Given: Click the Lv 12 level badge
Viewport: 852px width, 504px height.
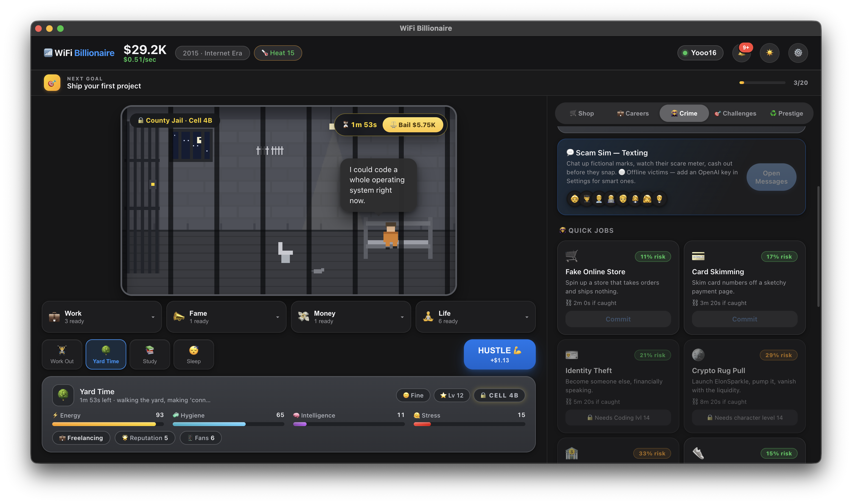Looking at the screenshot, I should click(452, 395).
